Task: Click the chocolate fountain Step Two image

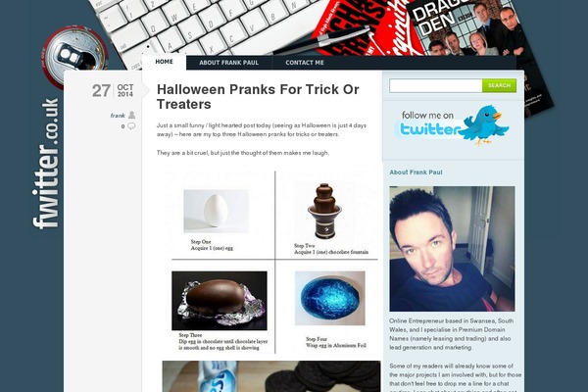Action: coord(324,212)
